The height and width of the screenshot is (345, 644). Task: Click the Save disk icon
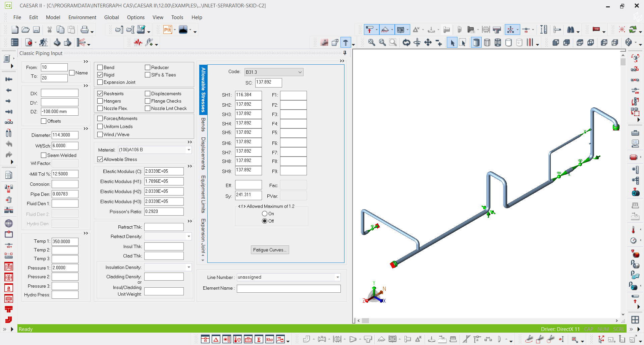pos(36,30)
